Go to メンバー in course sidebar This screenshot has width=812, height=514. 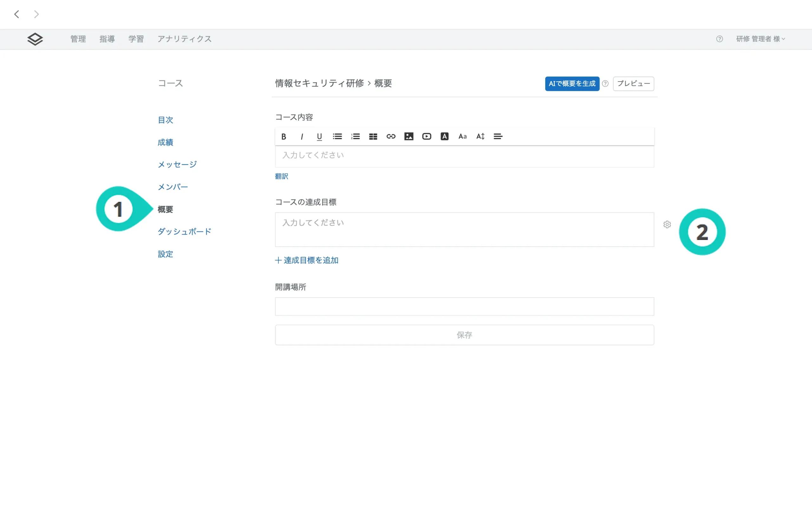[x=173, y=187]
